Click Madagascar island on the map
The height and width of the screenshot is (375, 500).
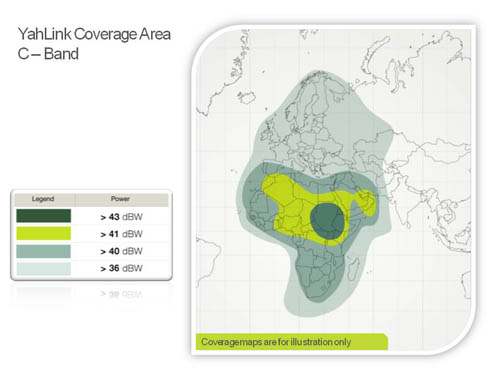(x=353, y=269)
